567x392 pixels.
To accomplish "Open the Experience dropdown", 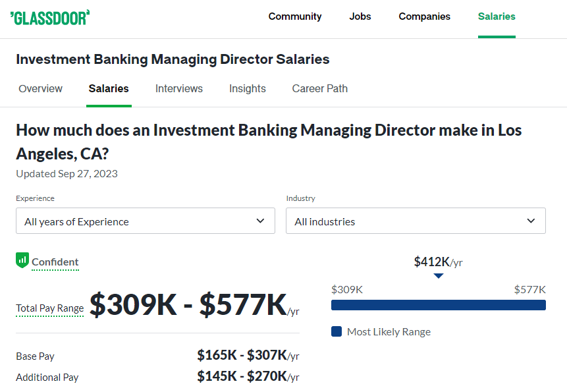I will pos(146,221).
